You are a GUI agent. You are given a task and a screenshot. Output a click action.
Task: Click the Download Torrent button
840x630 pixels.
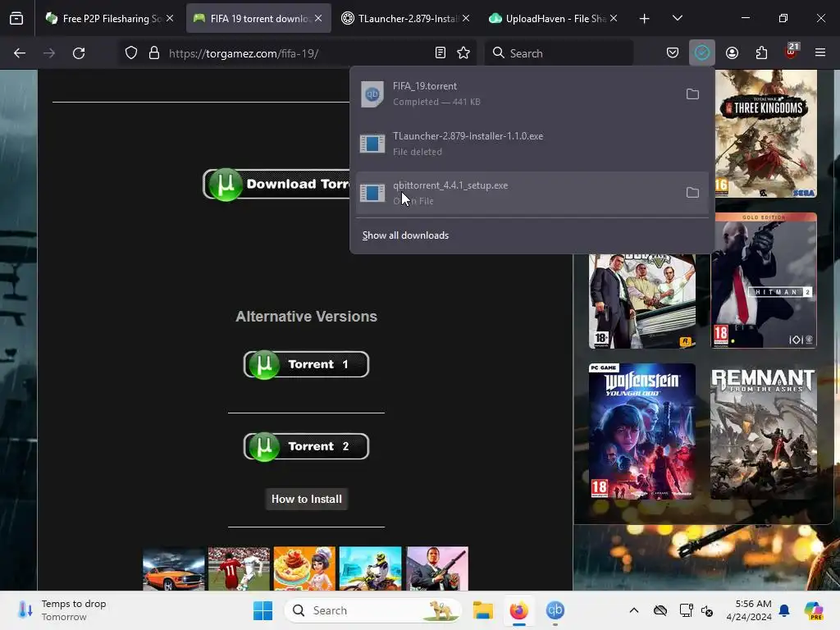[276, 185]
